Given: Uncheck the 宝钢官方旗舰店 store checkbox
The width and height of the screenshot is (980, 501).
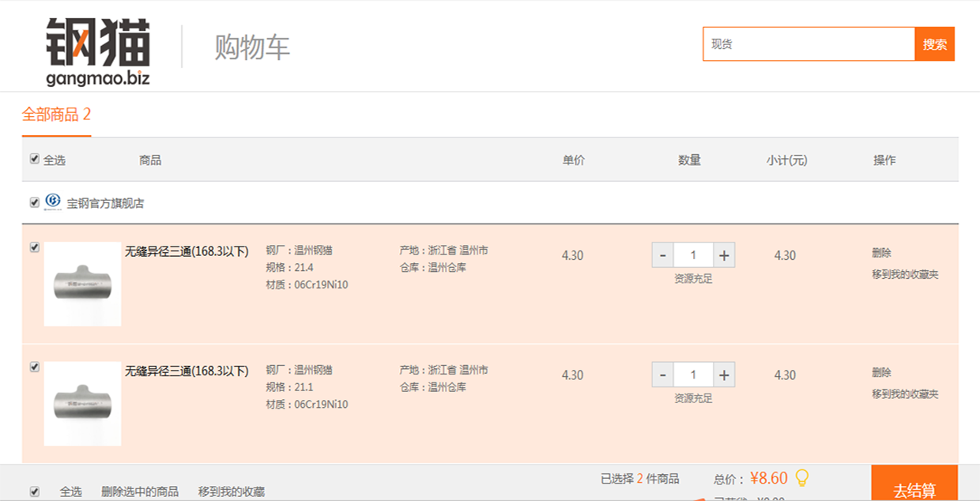Looking at the screenshot, I should 35,202.
